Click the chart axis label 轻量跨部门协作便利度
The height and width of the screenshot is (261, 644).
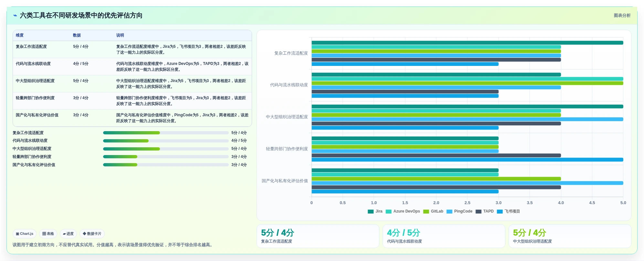pos(287,149)
